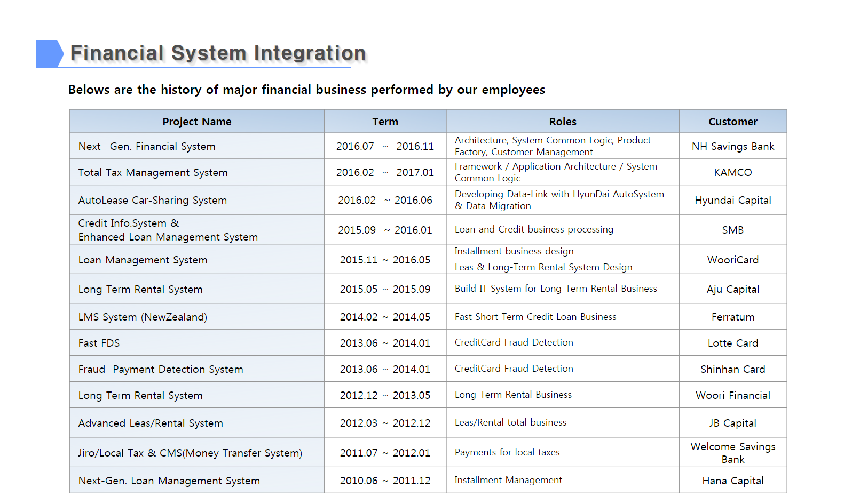
Task: Click term '2012.03 ~ 2012.12'
Action: (x=385, y=423)
